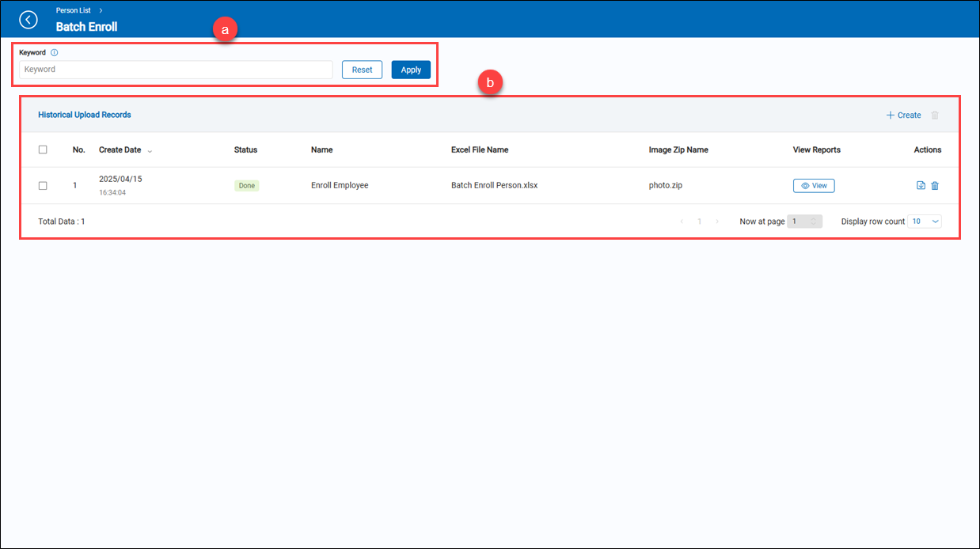Check the box for record No. 1
The width and height of the screenshot is (980, 549).
tap(43, 186)
